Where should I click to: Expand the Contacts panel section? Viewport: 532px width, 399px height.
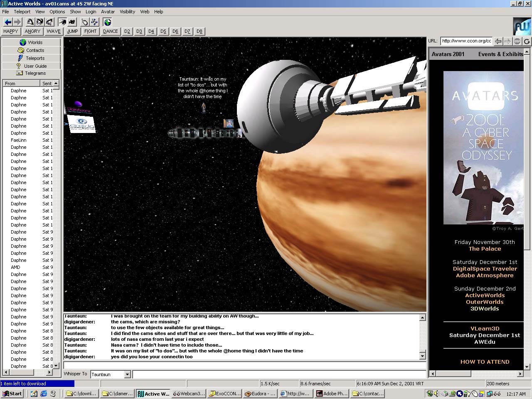point(31,50)
